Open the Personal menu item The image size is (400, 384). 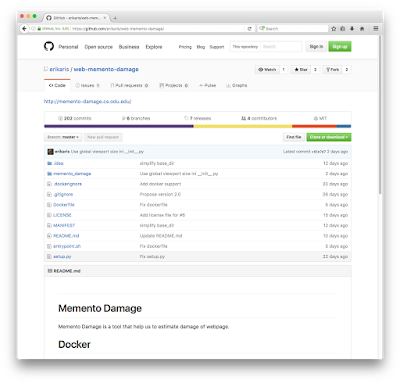(x=68, y=47)
